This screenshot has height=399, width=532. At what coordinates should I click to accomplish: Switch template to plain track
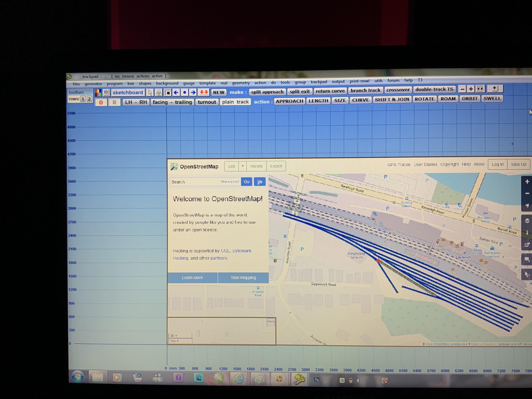click(235, 102)
